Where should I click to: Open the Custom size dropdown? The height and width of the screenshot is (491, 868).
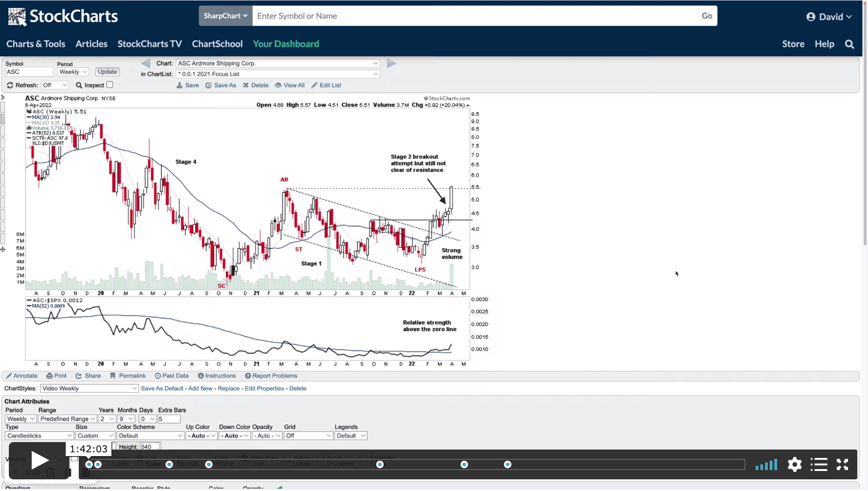[95, 436]
